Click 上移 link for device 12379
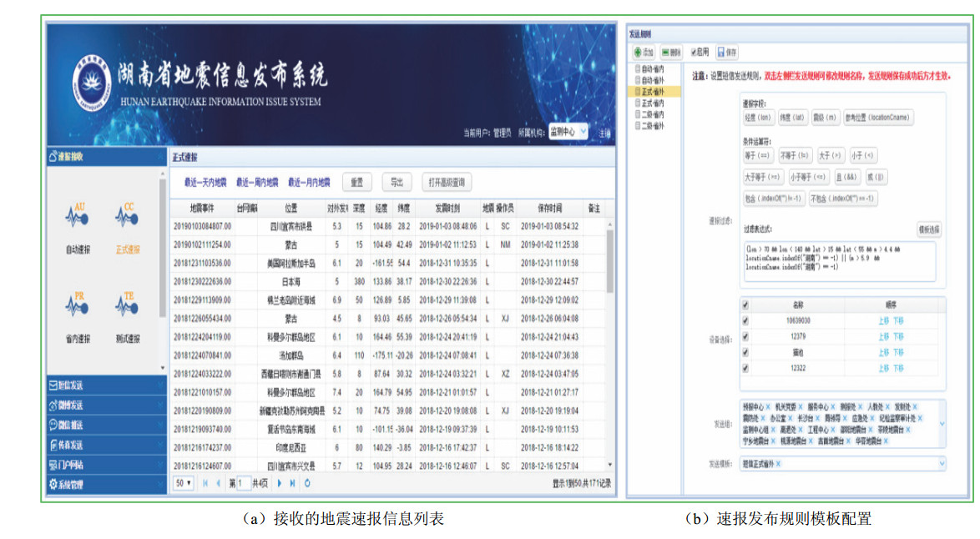Viewport: 980px width, 539px height. point(883,336)
